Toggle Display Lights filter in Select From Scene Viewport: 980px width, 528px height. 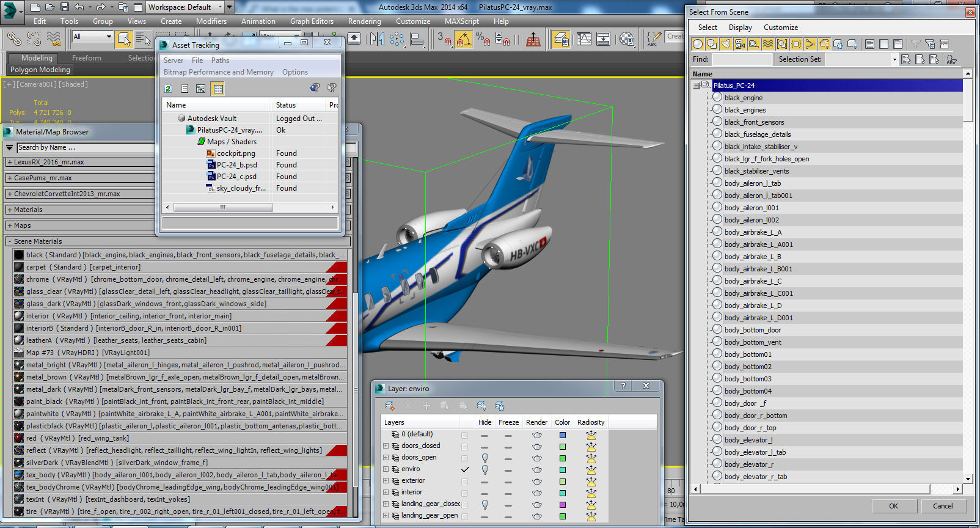[726, 44]
